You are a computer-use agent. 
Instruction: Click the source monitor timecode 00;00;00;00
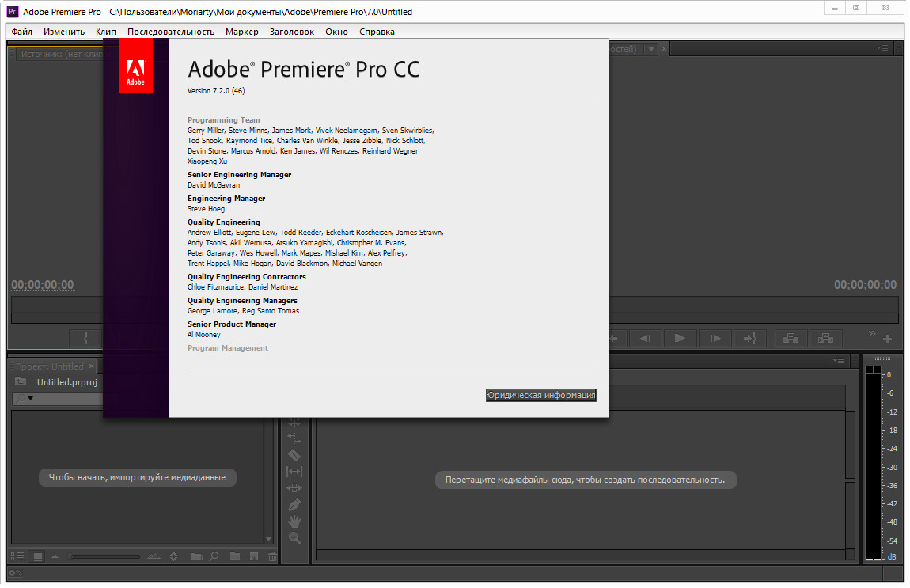pos(43,284)
